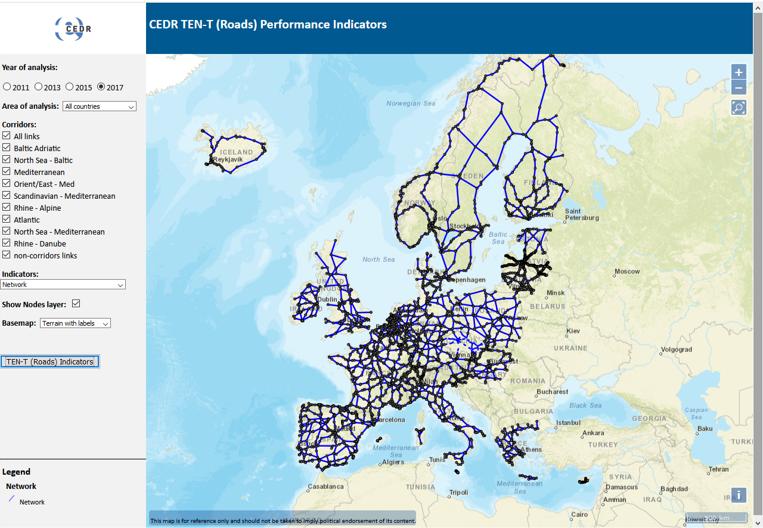Click the Baku label on the map
The image size is (763, 528).
tap(705, 429)
